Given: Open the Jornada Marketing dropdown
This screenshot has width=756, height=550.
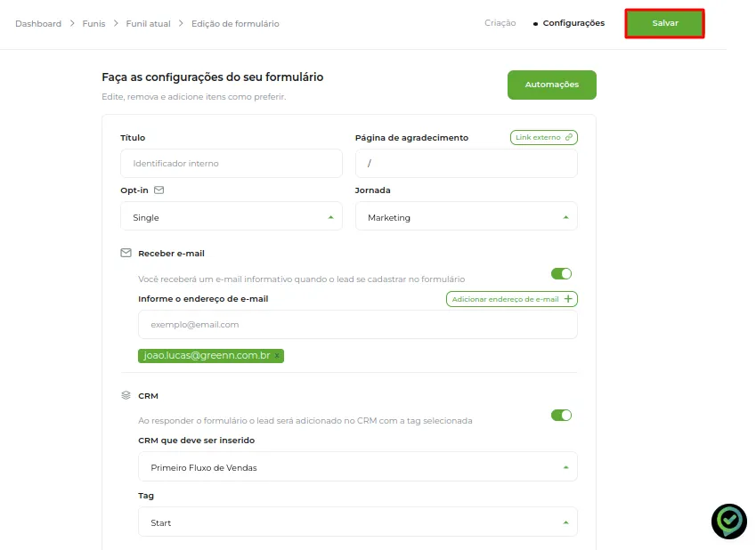Looking at the screenshot, I should point(467,216).
